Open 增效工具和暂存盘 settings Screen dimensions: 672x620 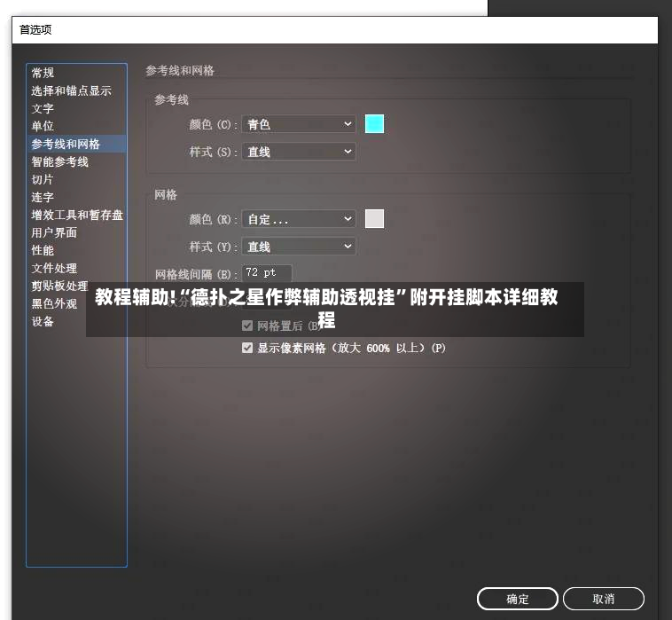pyautogui.click(x=77, y=215)
